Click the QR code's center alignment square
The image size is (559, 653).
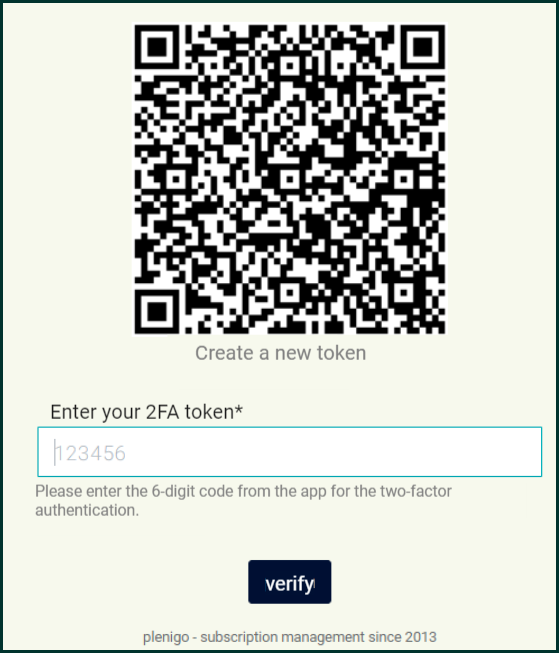click(290, 179)
